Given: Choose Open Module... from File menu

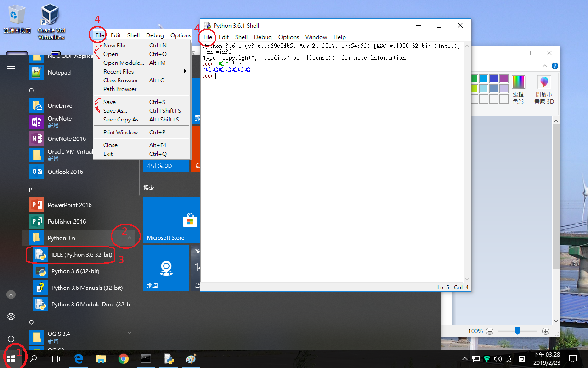Looking at the screenshot, I should (x=142, y=63).
